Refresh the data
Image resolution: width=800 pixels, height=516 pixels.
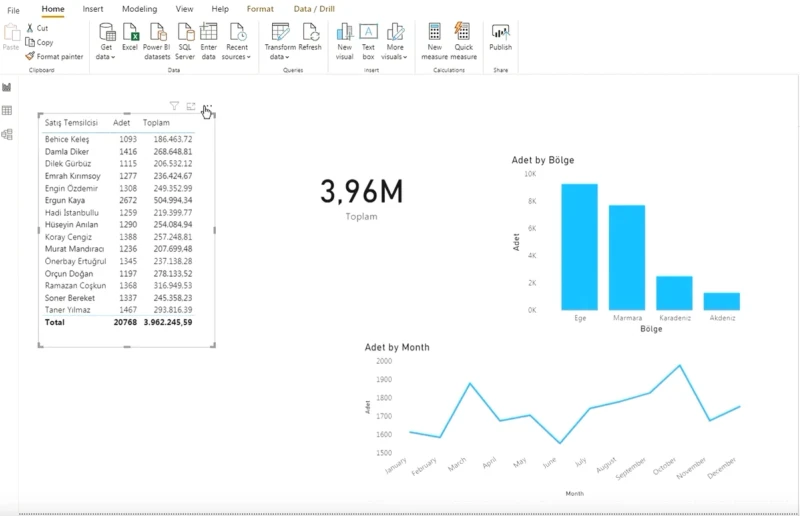tap(310, 37)
